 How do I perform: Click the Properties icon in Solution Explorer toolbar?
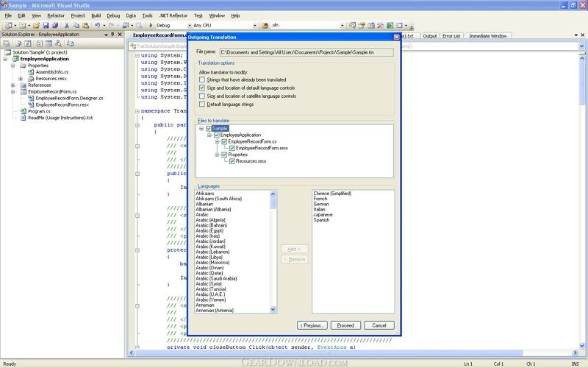7,43
